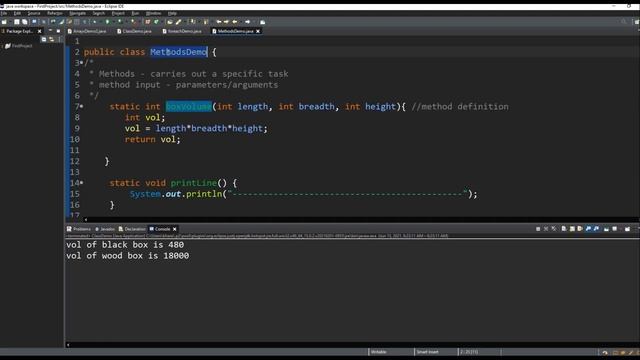Close the MethodsDemo.java editor tab
Image resolution: width=640 pixels, height=360 pixels.
coord(258,31)
